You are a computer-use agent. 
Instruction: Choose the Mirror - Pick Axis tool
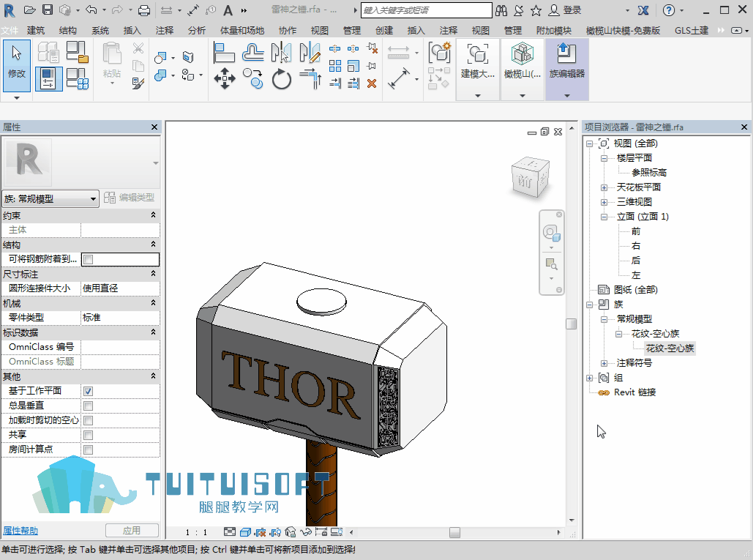point(281,53)
